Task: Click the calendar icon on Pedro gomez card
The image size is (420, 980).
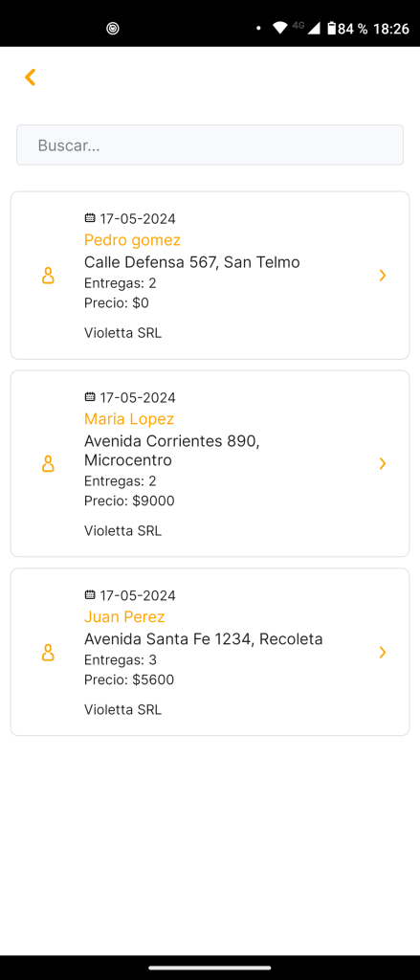Action: click(90, 218)
